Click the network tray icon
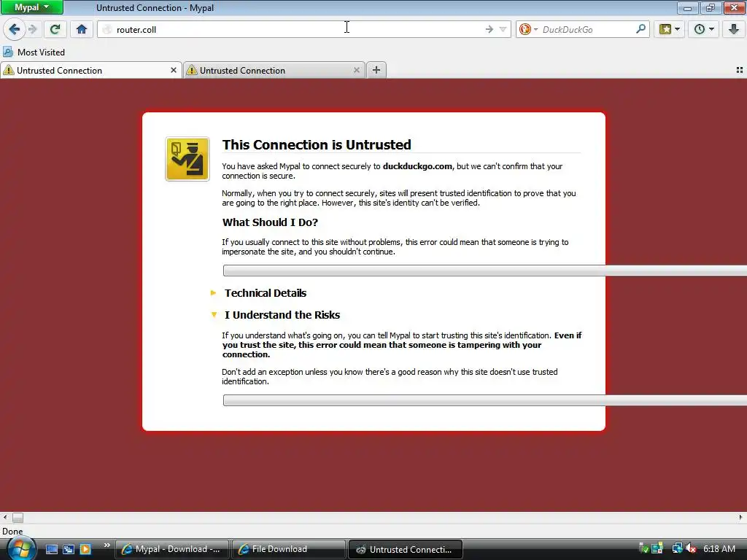 click(677, 548)
